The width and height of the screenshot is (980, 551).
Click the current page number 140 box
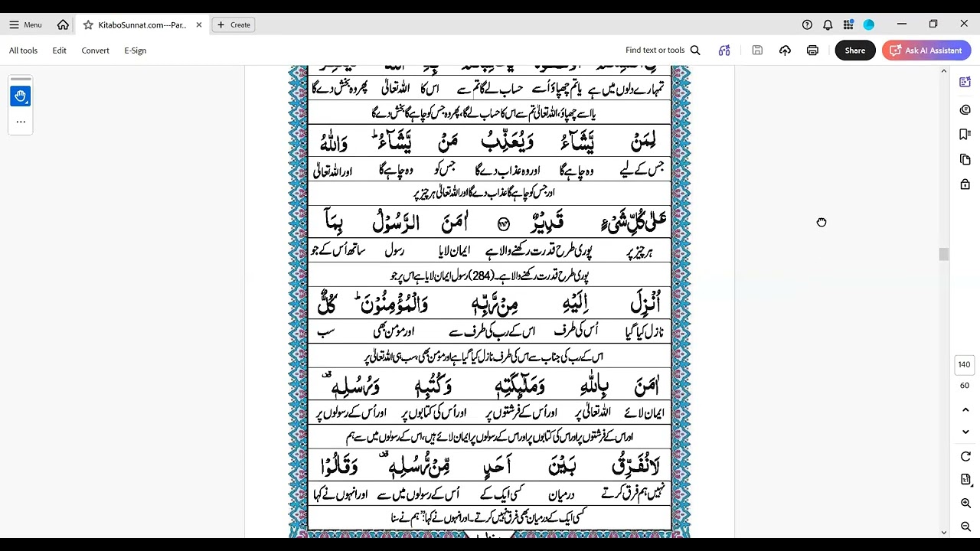click(x=964, y=364)
